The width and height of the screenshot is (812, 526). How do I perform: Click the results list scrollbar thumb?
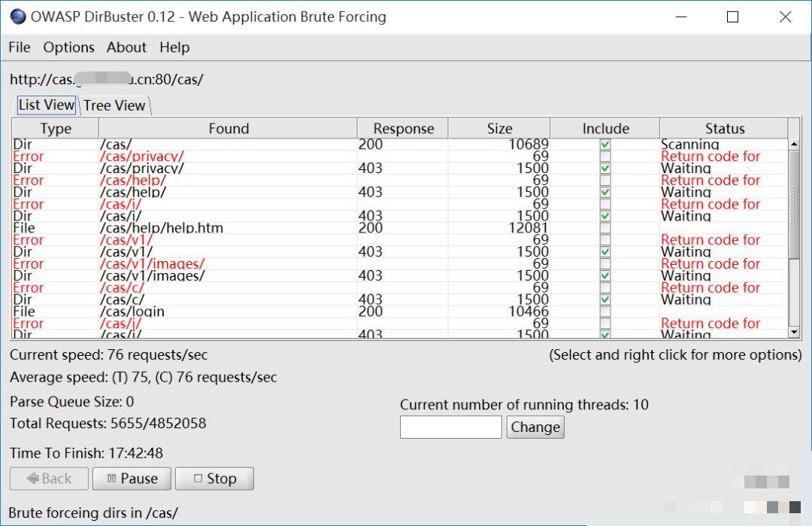click(x=794, y=204)
